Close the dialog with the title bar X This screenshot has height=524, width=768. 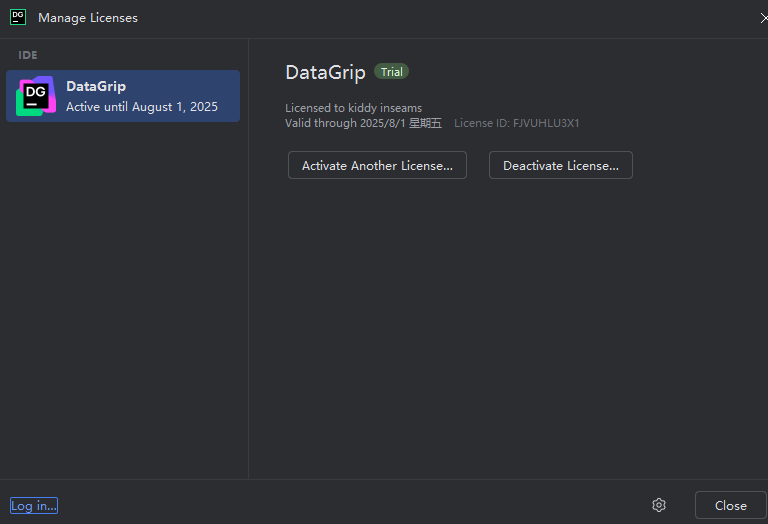(x=763, y=17)
